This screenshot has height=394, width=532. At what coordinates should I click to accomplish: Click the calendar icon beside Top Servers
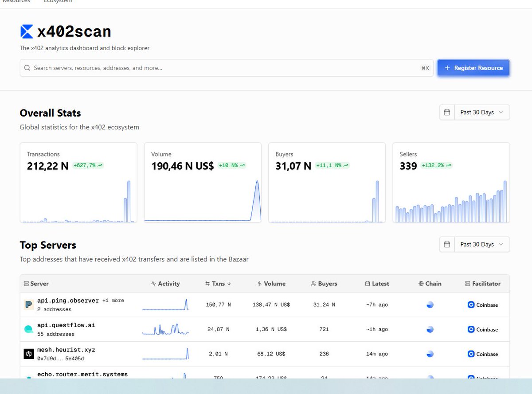click(x=447, y=244)
